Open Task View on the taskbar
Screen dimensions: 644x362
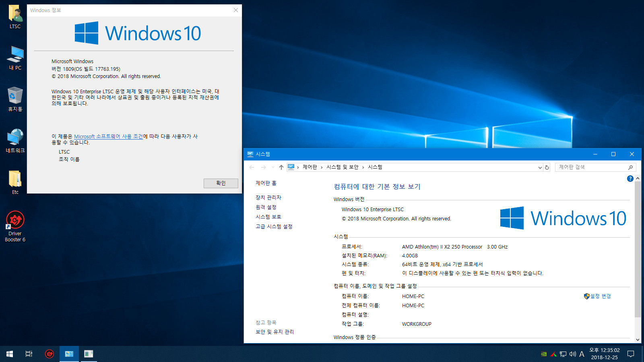[x=29, y=354]
